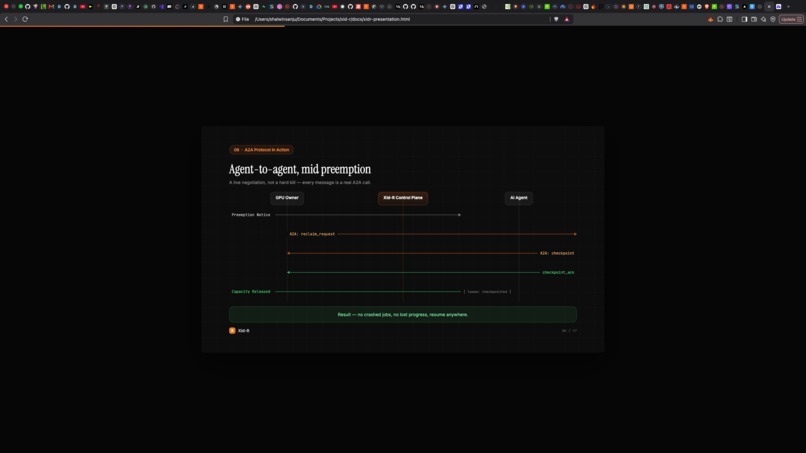Image resolution: width=806 pixels, height=453 pixels.
Task: Click the 'Preemption Notice' label
Action: [251, 215]
